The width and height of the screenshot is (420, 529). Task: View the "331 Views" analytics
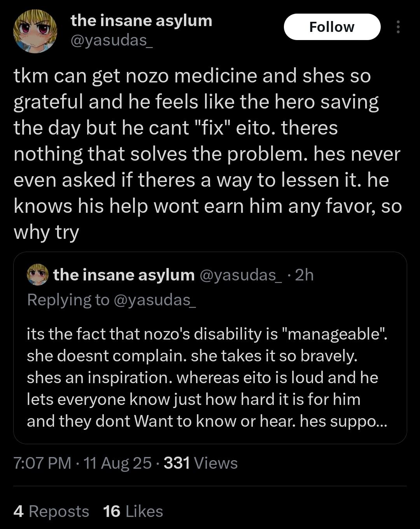200,463
